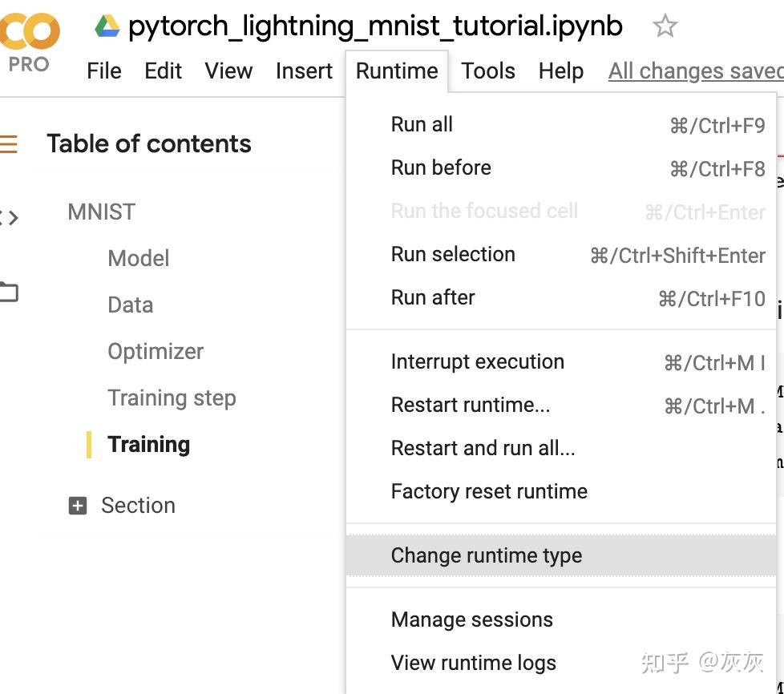Navigate to the MNIST heading
The height and width of the screenshot is (694, 784).
pyautogui.click(x=101, y=211)
